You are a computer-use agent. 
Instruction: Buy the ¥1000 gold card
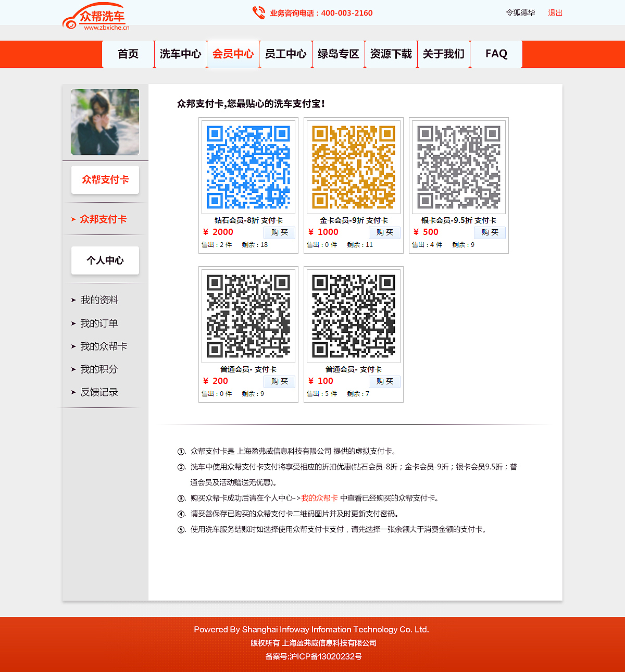coord(384,232)
